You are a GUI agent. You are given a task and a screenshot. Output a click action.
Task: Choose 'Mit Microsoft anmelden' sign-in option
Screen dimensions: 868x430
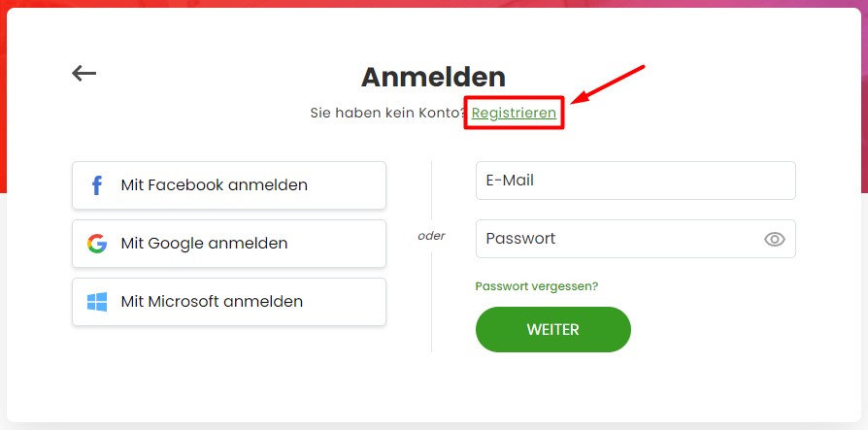pos(228,302)
